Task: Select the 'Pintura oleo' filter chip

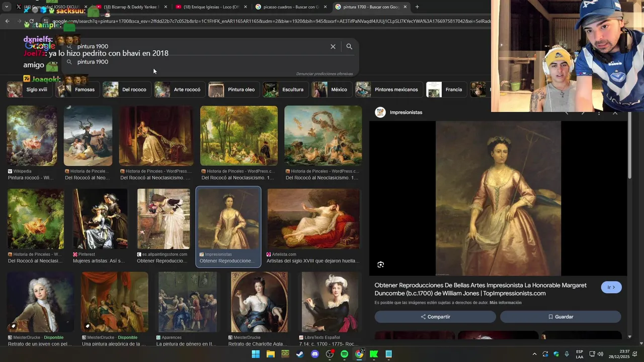Action: 234,89
